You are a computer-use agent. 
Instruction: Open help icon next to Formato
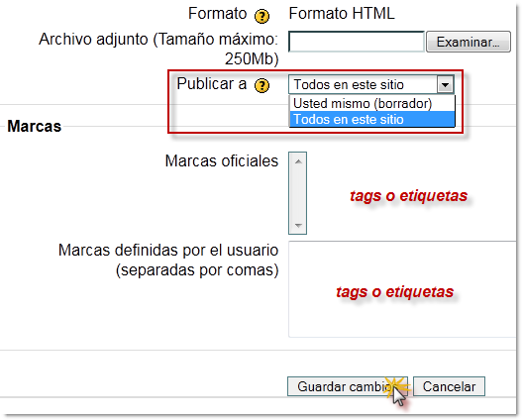coord(261,16)
